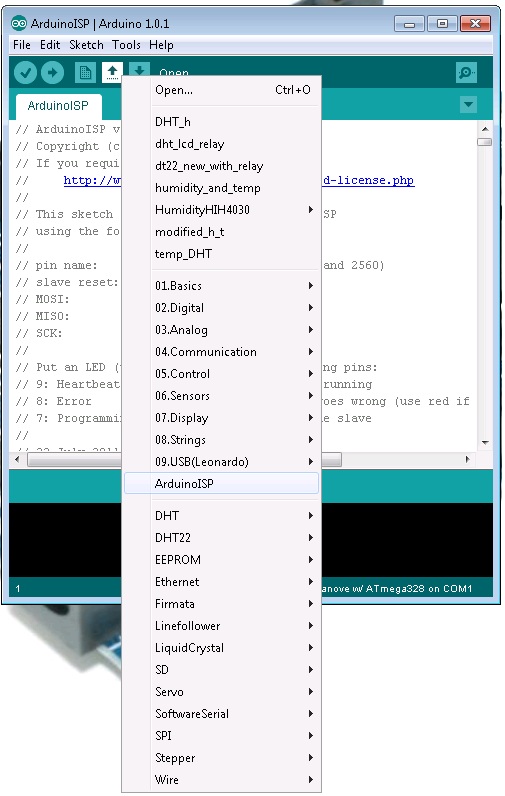
Task: Click the '// MOSI:' comment line
Action: click(x=42, y=300)
